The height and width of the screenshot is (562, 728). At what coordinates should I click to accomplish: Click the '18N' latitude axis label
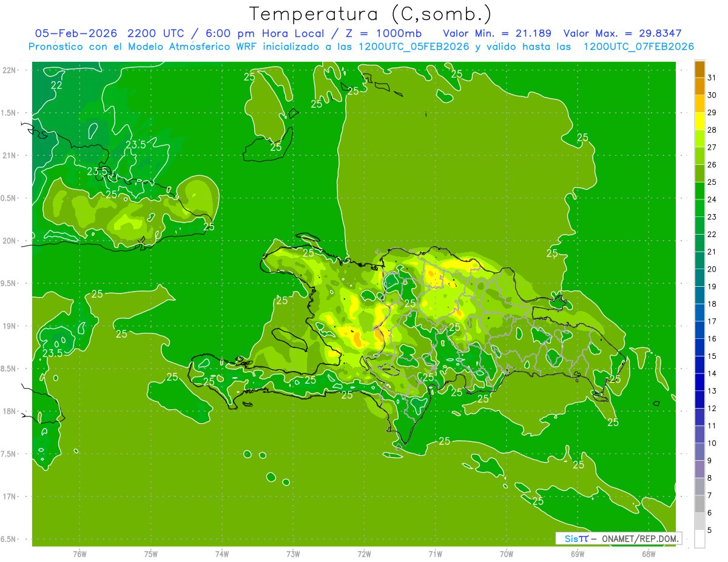pos(8,412)
